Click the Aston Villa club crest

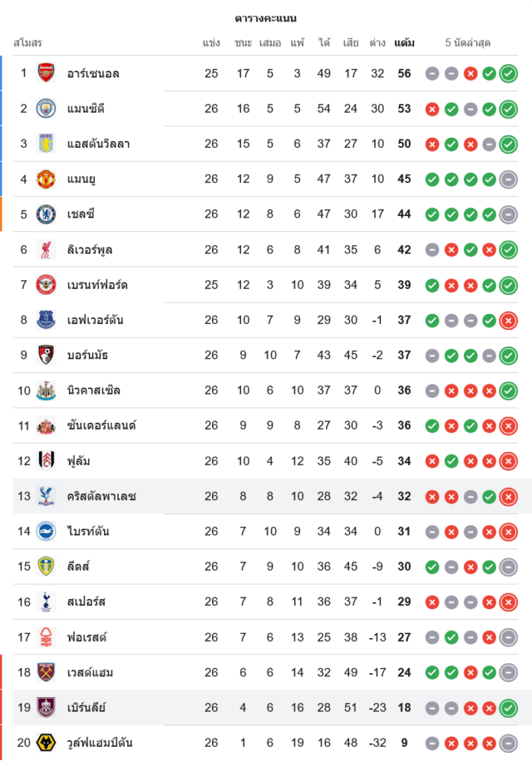tap(47, 143)
